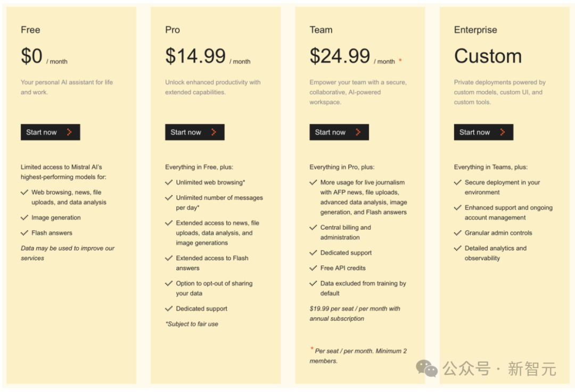This screenshot has height=392, width=575.
Task: Click checkmark next to Granular admin controls
Action: (x=458, y=233)
